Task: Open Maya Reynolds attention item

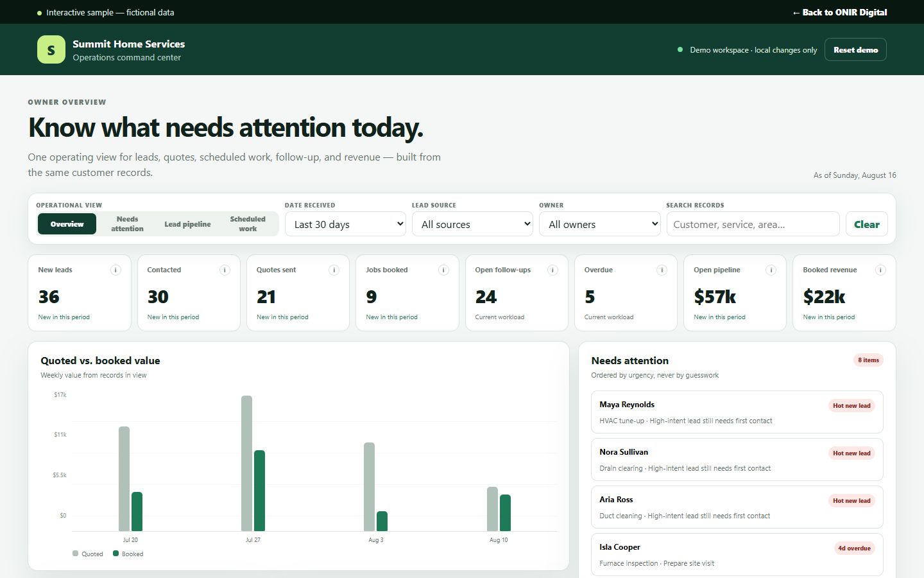Action: (737, 412)
